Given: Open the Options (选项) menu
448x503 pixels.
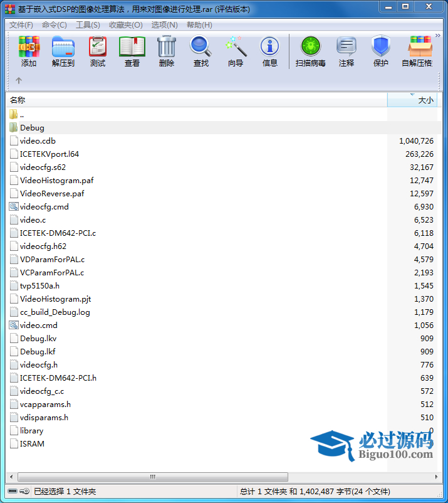Looking at the screenshot, I should pyautogui.click(x=164, y=25).
